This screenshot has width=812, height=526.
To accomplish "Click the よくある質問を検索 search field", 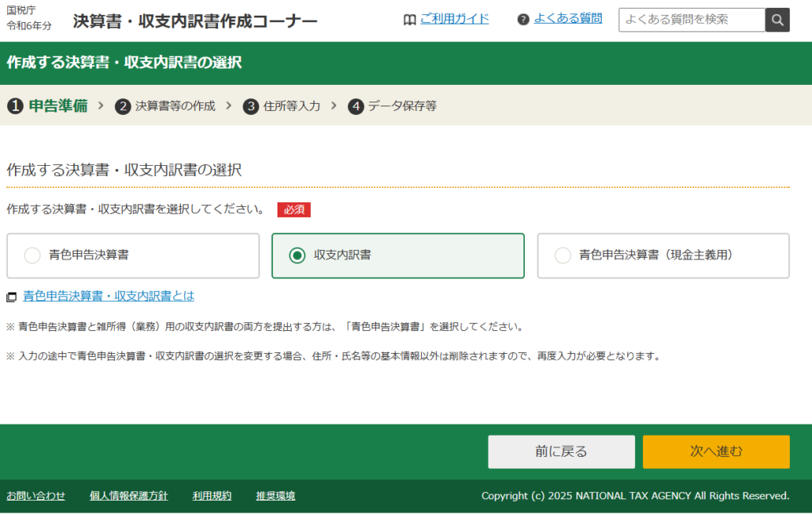I will coord(691,20).
